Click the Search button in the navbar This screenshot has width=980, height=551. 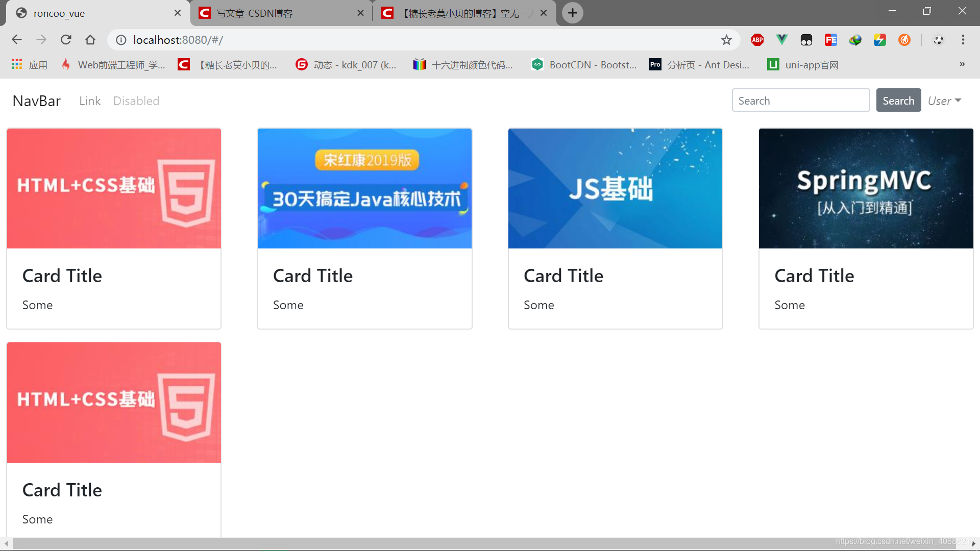898,100
